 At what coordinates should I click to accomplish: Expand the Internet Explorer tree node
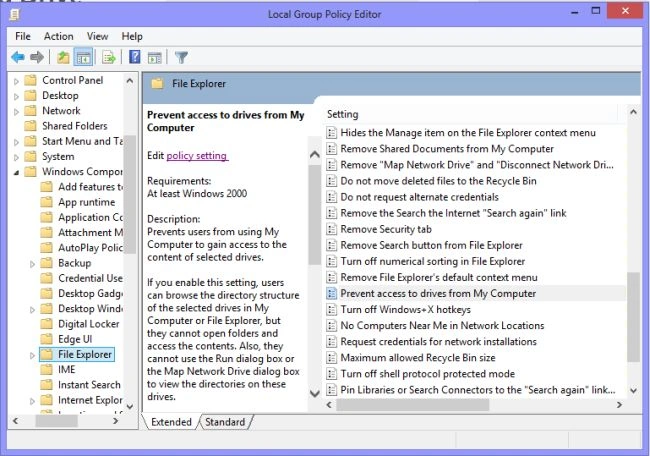32,401
